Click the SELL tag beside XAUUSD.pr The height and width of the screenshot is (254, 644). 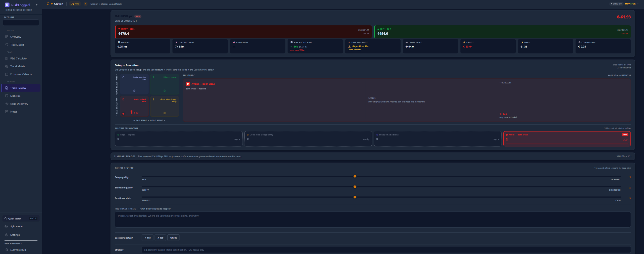click(x=138, y=16)
